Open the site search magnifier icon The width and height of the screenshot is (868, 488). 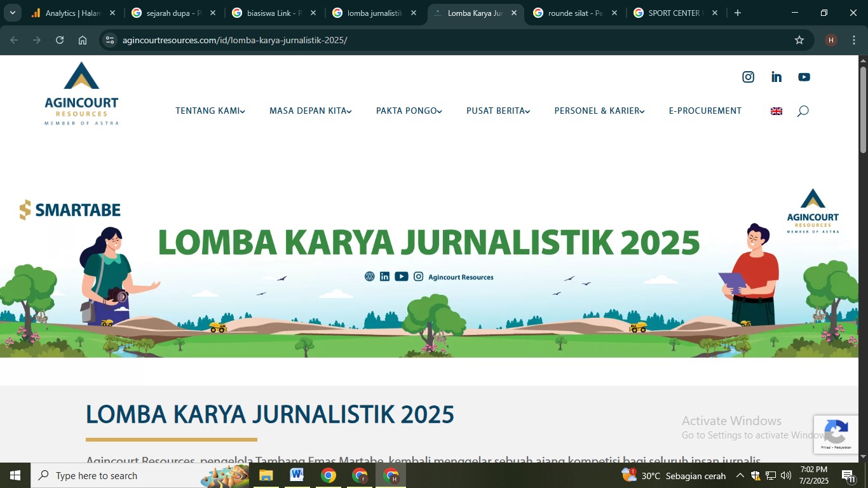(803, 111)
